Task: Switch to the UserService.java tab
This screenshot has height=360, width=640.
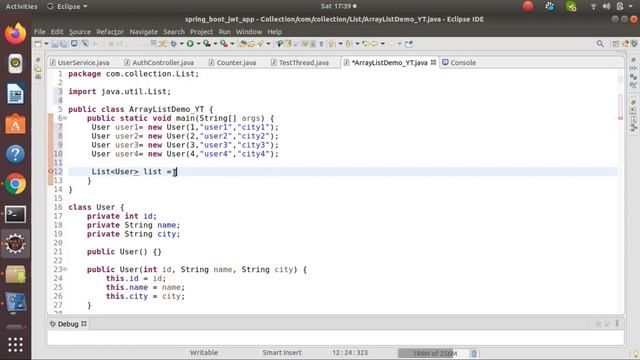Action: [80, 62]
